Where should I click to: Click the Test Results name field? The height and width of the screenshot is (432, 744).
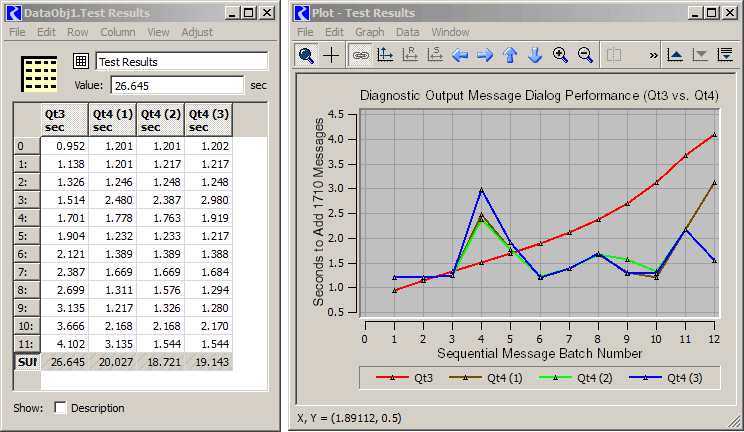tap(182, 62)
